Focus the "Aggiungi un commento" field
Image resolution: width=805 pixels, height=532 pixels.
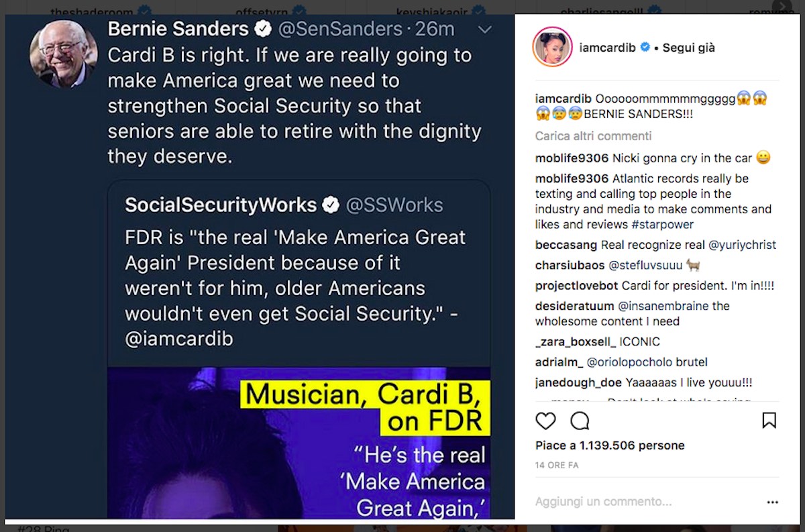[x=604, y=502]
